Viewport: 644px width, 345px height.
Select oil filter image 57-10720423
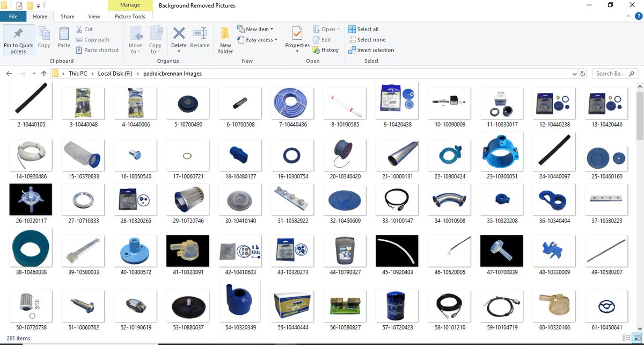tap(397, 306)
